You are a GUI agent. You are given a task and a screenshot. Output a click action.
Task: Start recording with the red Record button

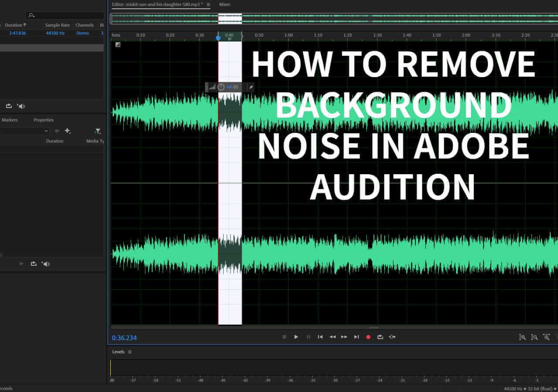click(x=368, y=337)
